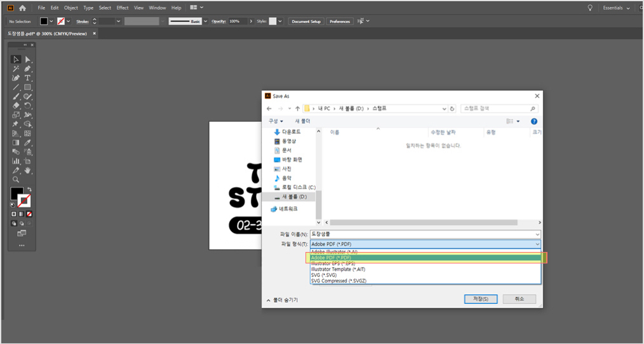
Task: Select the Rotate tool
Action: coord(27,105)
